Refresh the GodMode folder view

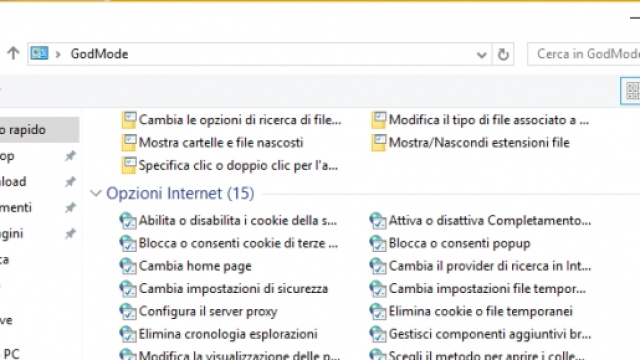point(503,54)
